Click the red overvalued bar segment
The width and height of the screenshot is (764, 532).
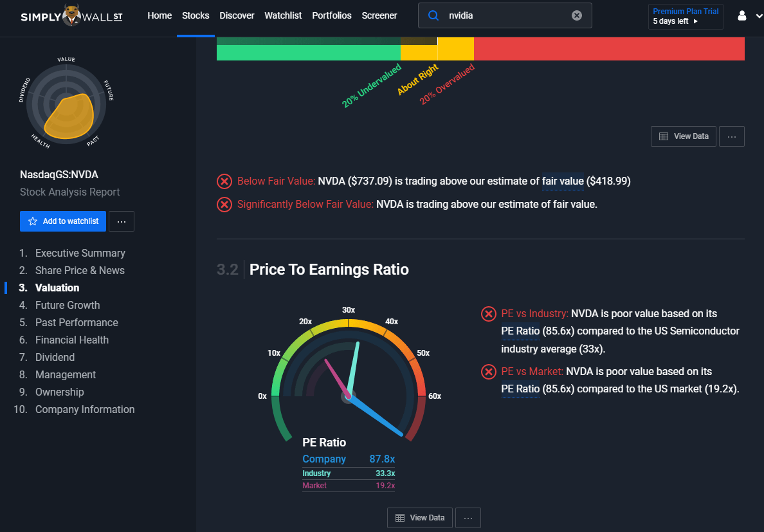tap(608, 50)
